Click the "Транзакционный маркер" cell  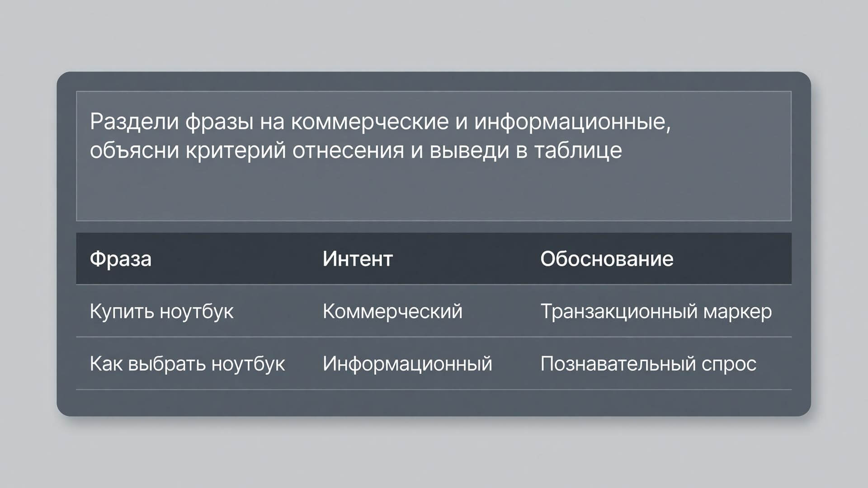(656, 311)
